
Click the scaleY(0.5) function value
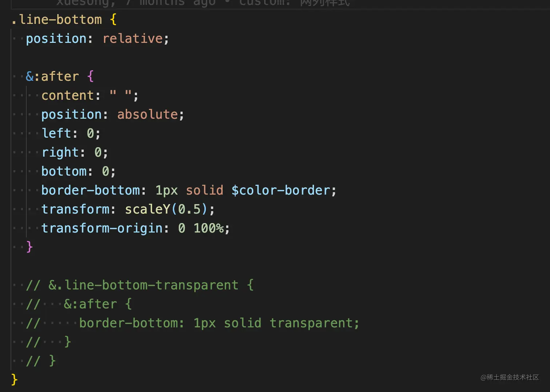pyautogui.click(x=167, y=209)
